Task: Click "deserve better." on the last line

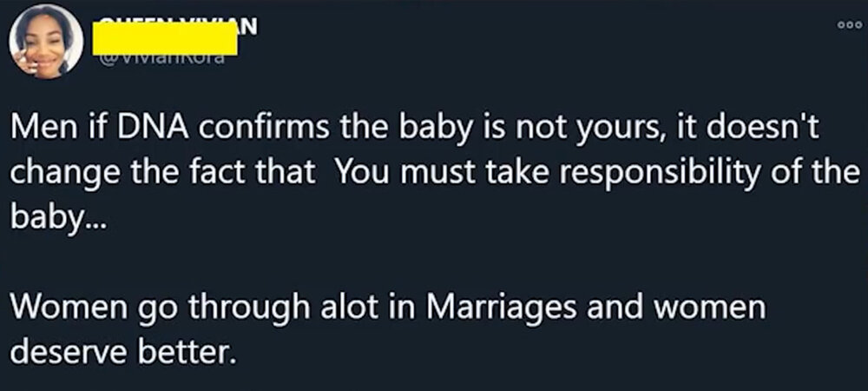Action: 123,350
